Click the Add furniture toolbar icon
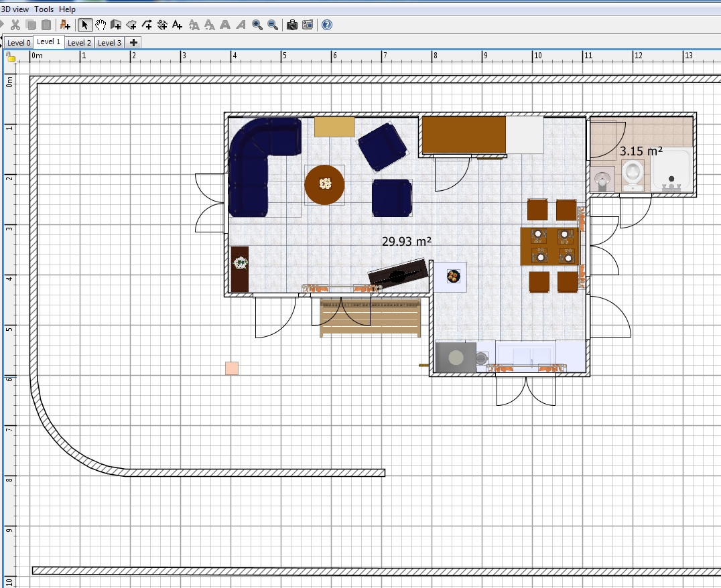The width and height of the screenshot is (721, 588). (65, 25)
